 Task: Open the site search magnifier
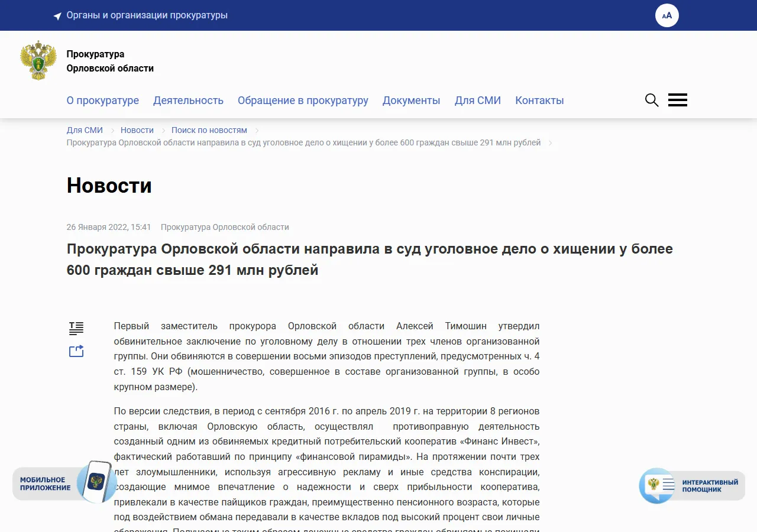652,100
